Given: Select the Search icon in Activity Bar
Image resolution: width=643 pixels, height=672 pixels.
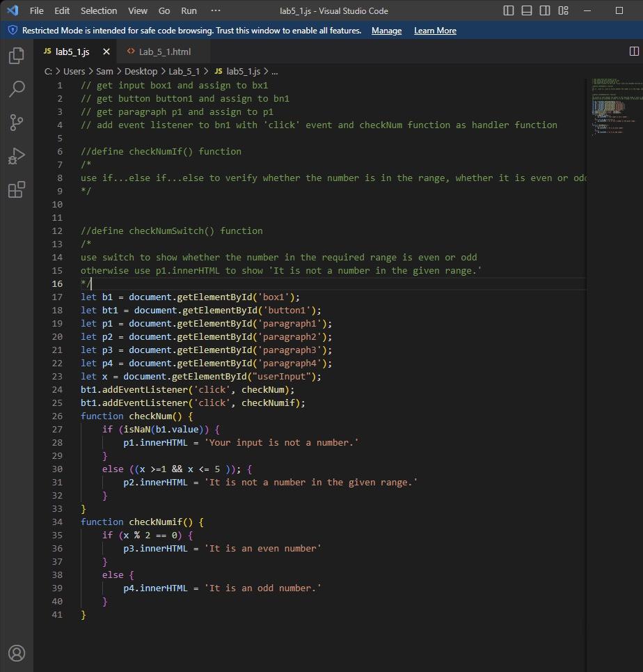Looking at the screenshot, I should point(17,89).
